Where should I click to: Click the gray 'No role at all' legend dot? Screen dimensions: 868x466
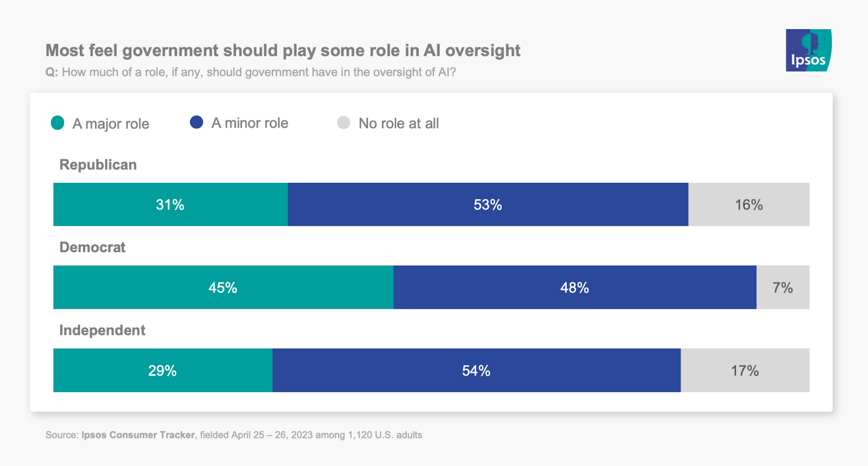pos(343,123)
